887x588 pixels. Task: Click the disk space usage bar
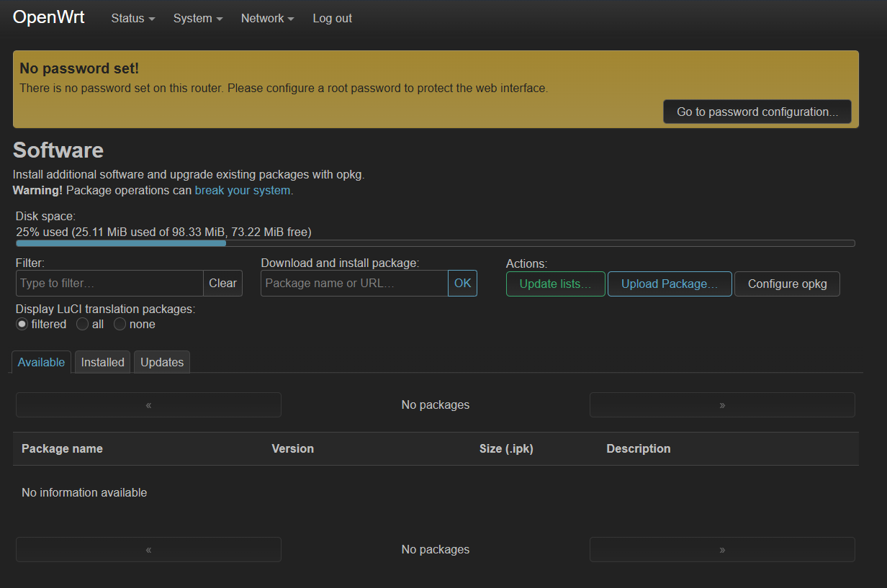435,243
